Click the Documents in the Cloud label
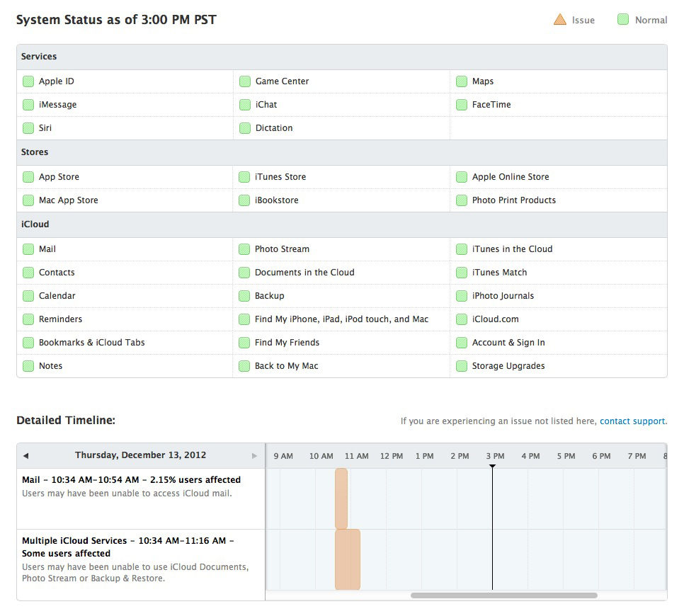 (304, 273)
